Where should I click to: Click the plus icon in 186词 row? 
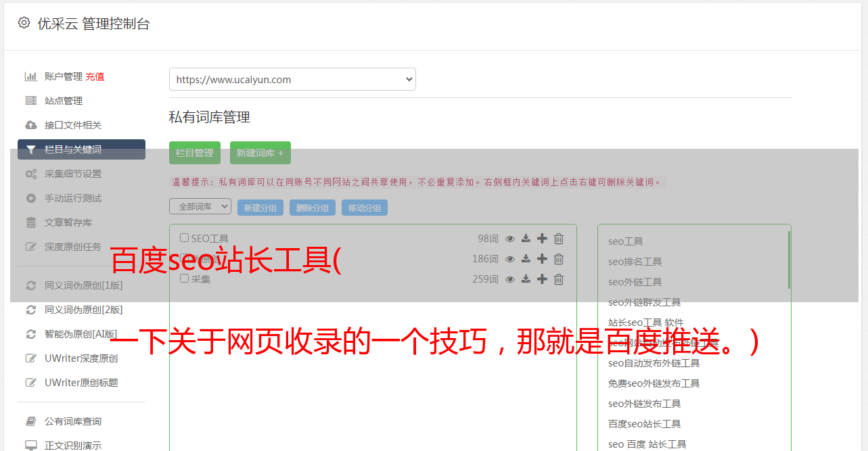point(542,259)
